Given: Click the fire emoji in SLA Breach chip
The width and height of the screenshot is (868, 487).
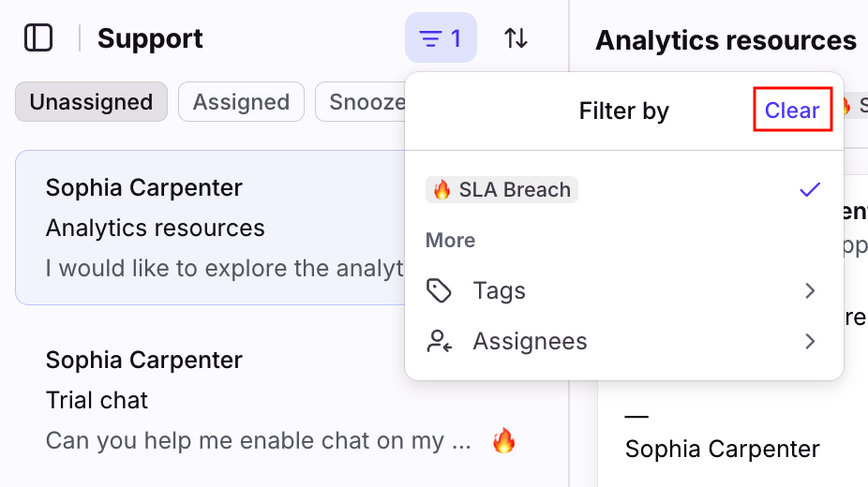Looking at the screenshot, I should (441, 190).
